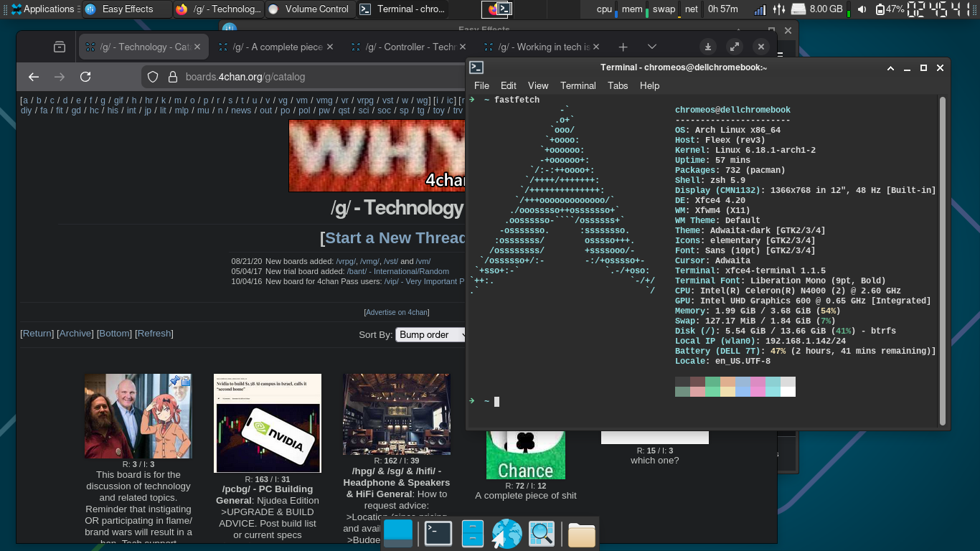Click the [Refresh] link
980x551 pixels.
point(154,334)
